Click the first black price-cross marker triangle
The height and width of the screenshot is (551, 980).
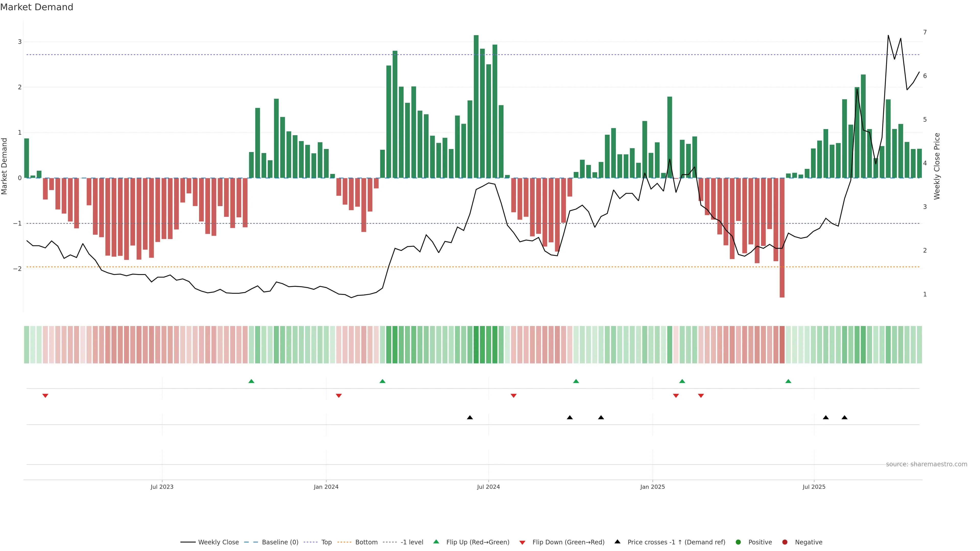click(x=470, y=418)
